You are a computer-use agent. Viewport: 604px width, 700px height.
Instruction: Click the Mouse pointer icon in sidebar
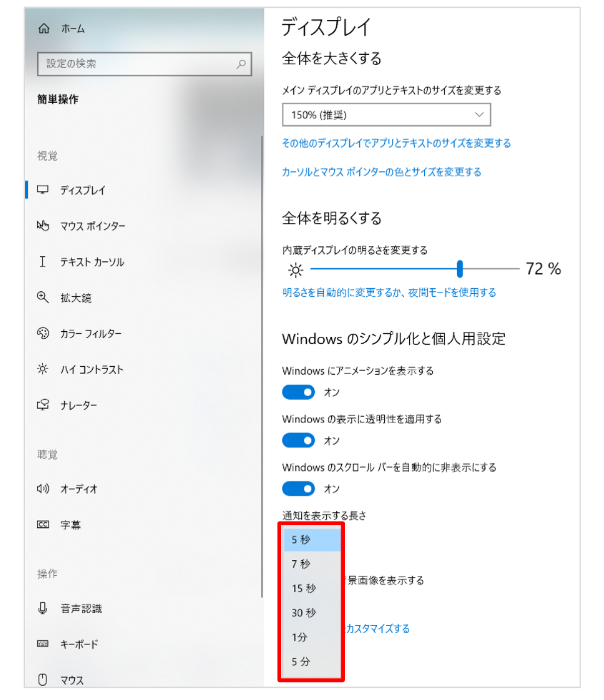(43, 225)
